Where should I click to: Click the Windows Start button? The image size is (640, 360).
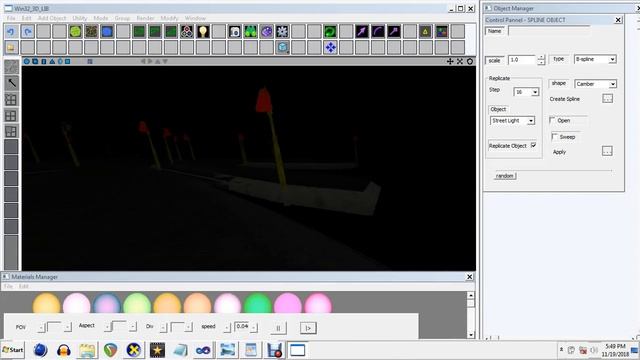point(13,350)
